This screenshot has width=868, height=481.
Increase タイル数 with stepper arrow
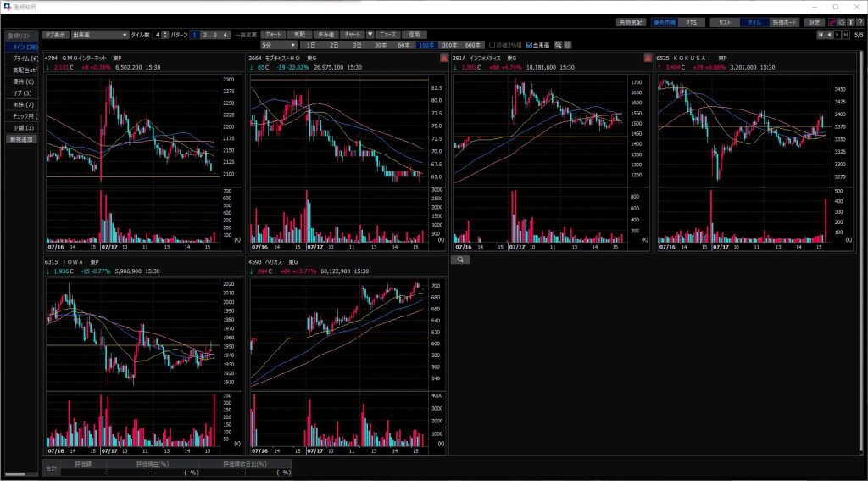[165, 33]
